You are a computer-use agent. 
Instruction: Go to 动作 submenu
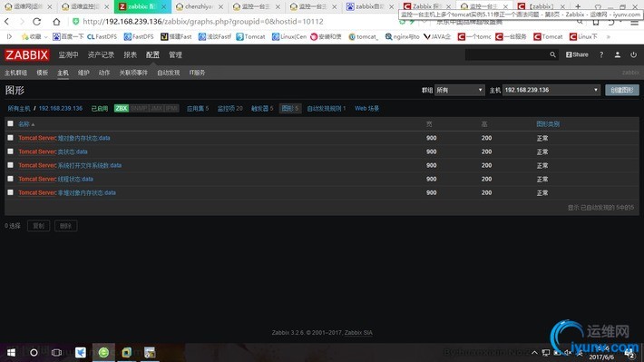[104, 73]
